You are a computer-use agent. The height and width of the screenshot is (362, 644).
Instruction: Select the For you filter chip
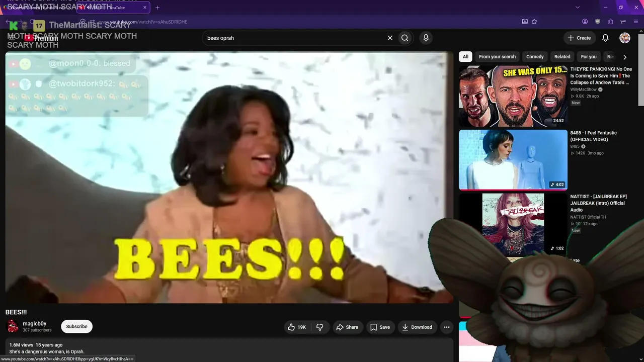tap(589, 57)
